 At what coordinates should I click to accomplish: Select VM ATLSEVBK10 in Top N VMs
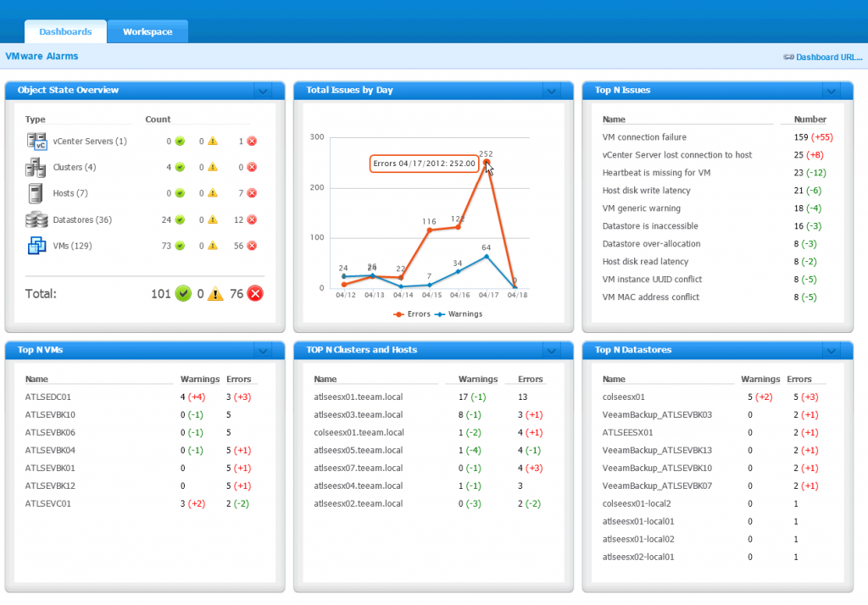click(50, 414)
